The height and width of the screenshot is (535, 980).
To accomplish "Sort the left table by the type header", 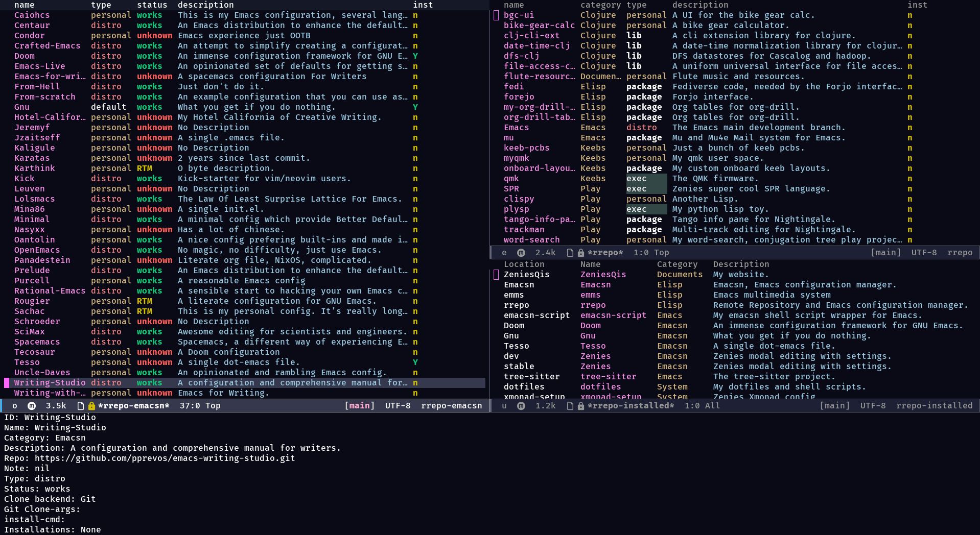I will point(101,5).
